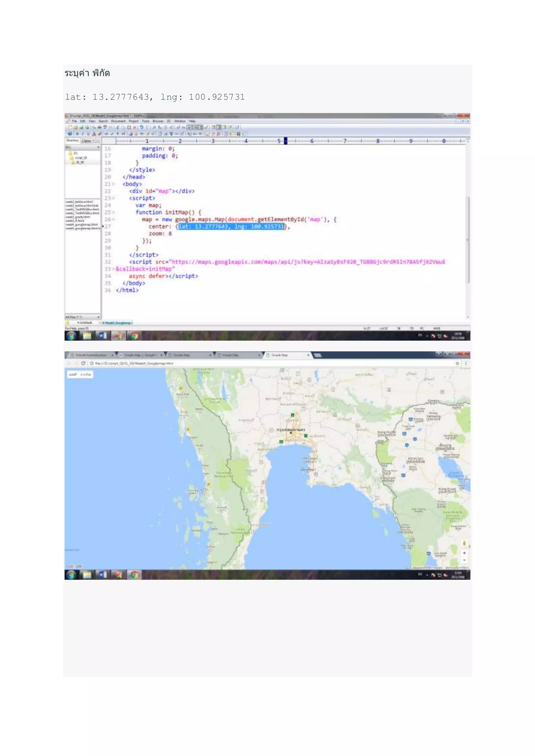The height and width of the screenshot is (756, 535).
Task: Reload the Chrome page
Action: point(83,363)
